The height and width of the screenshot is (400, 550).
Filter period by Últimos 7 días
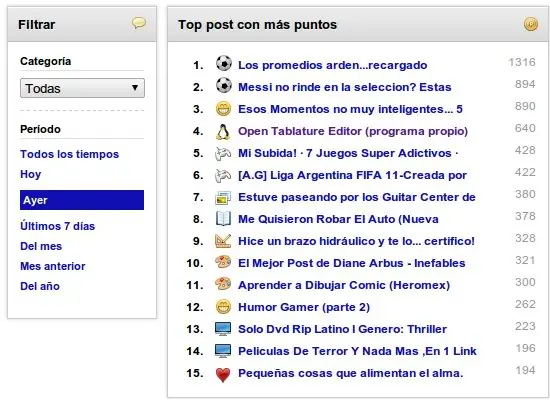coord(58,226)
